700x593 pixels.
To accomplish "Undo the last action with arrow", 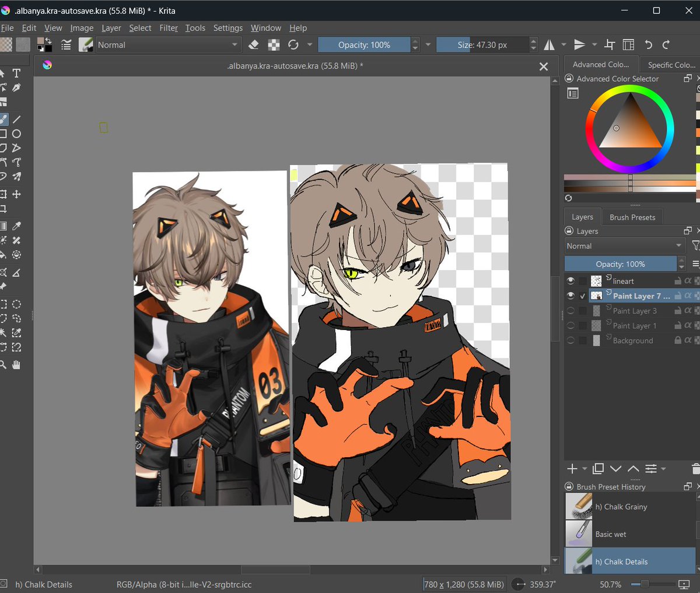I will [x=648, y=45].
